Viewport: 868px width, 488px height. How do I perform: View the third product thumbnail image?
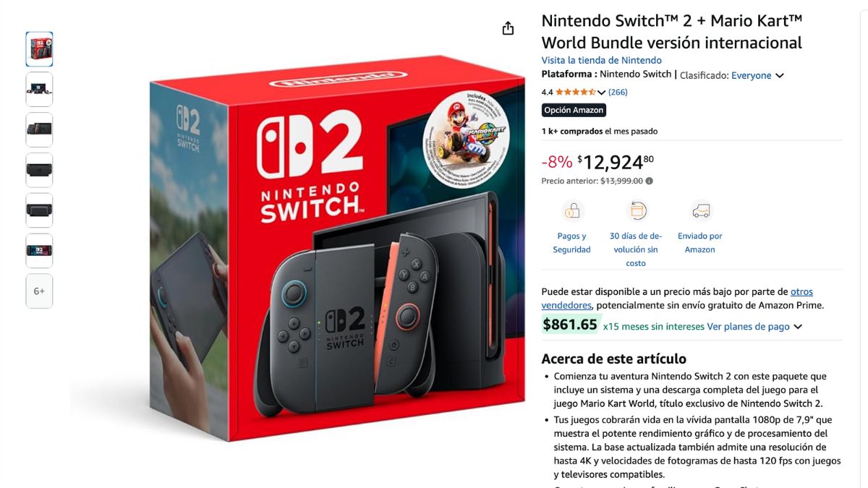39,130
